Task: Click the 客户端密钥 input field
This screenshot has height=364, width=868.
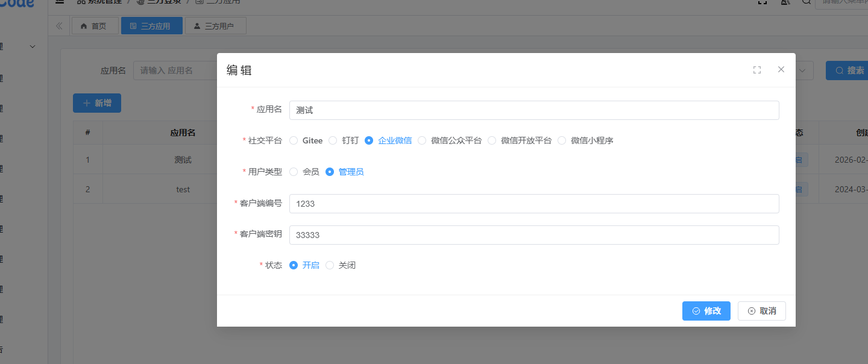Action: (x=533, y=235)
